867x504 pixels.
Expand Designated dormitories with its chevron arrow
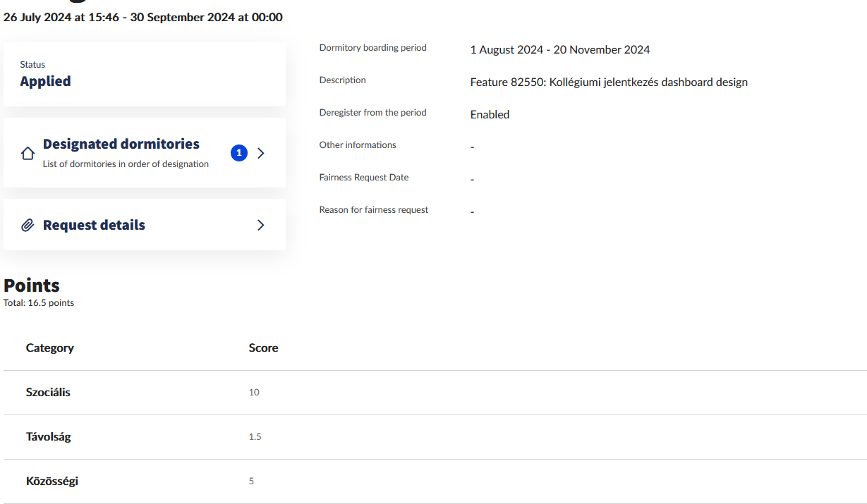click(x=261, y=153)
